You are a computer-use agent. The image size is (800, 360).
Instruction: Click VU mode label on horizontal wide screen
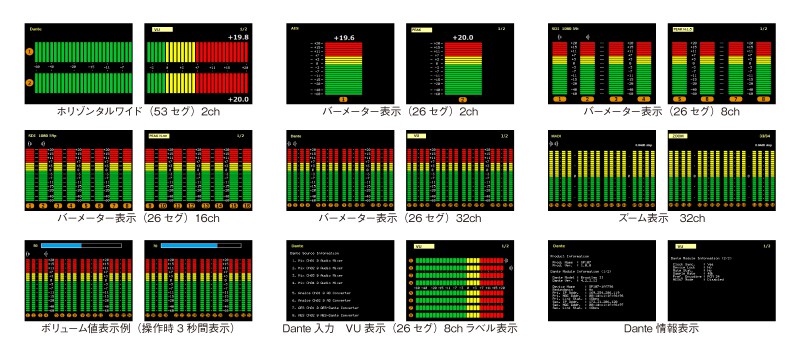162,30
